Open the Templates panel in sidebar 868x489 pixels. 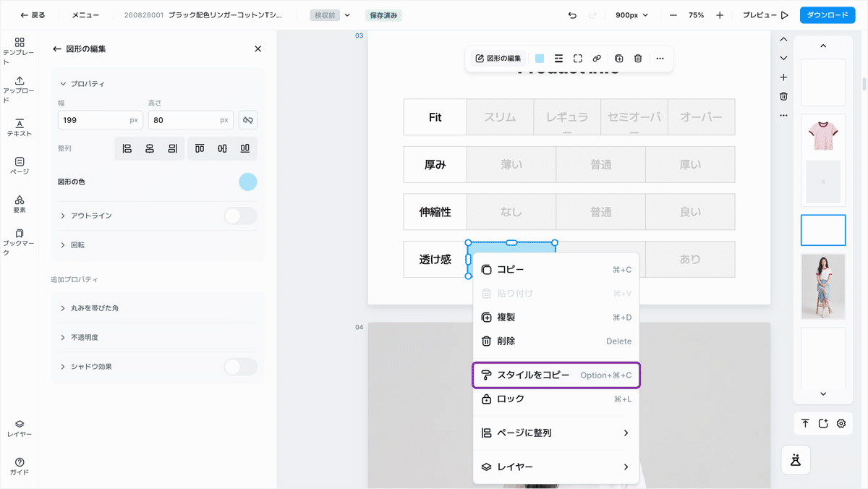(x=20, y=51)
